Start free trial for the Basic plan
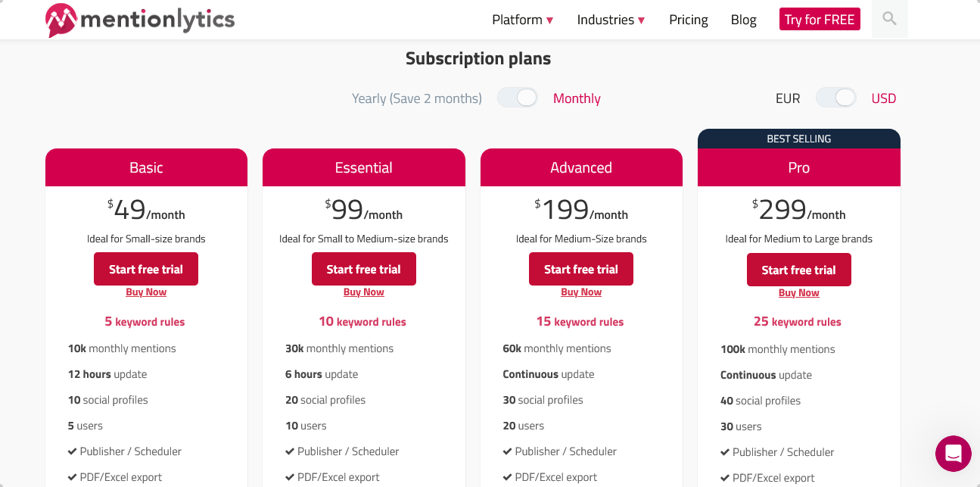 point(146,269)
